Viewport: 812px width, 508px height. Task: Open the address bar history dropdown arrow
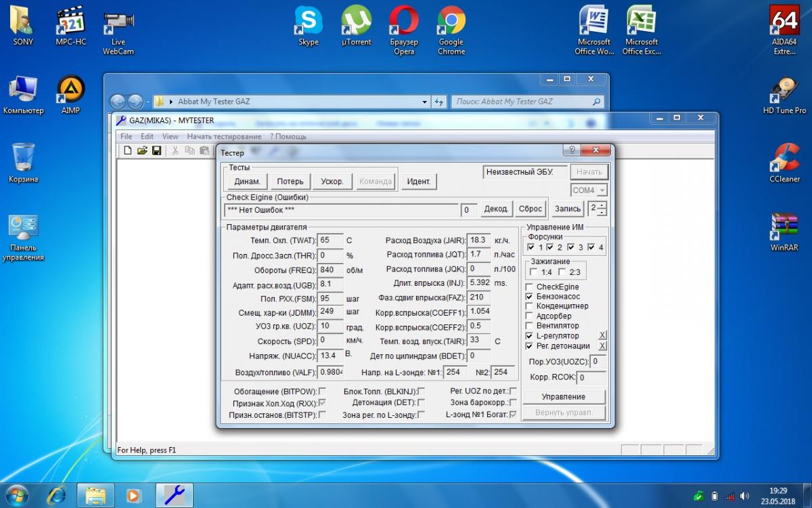point(424,102)
